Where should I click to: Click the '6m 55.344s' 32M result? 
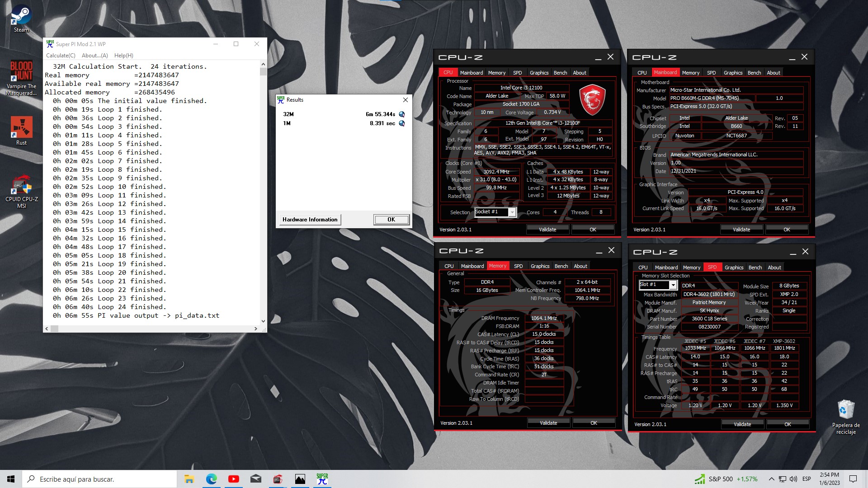380,114
